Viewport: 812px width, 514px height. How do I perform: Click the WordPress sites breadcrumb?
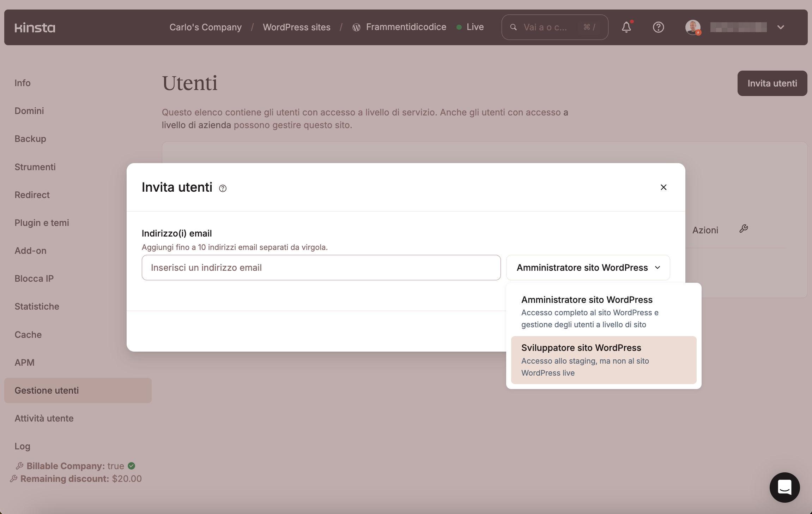coord(296,27)
